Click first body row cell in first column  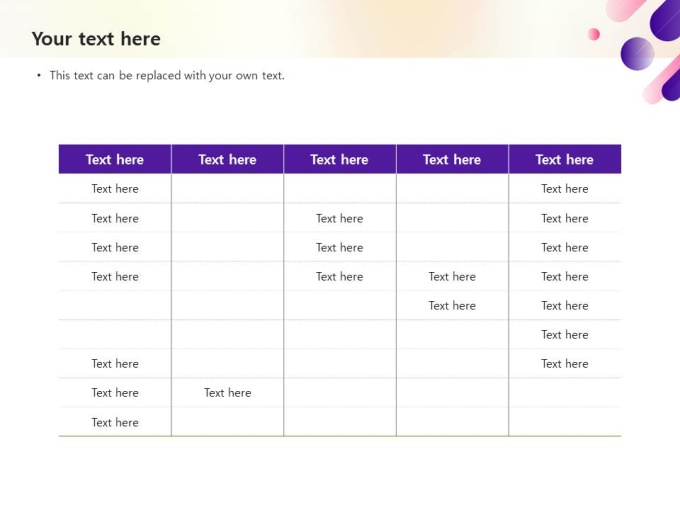coord(115,189)
